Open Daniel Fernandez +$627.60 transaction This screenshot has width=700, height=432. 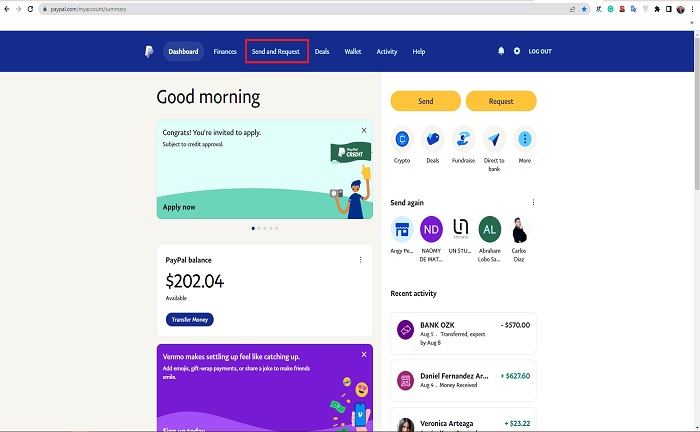click(x=463, y=381)
